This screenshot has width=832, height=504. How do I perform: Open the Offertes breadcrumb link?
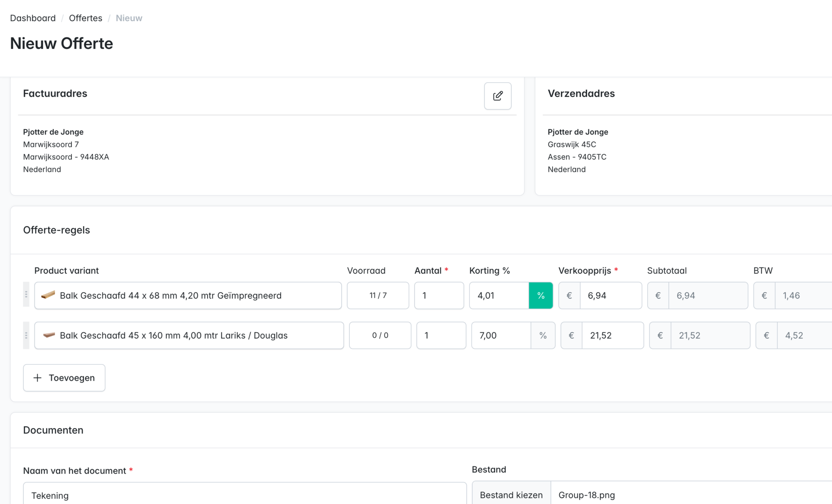click(x=85, y=18)
